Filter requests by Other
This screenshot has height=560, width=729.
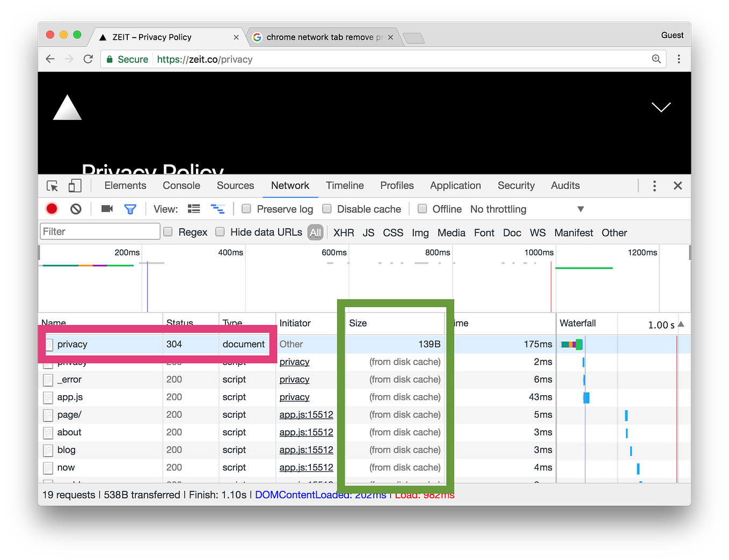coord(614,232)
